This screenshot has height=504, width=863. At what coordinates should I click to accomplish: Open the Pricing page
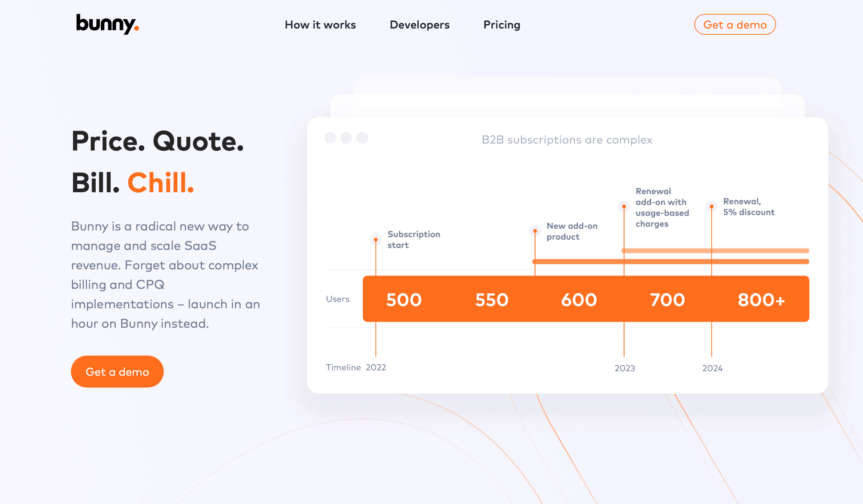point(502,25)
